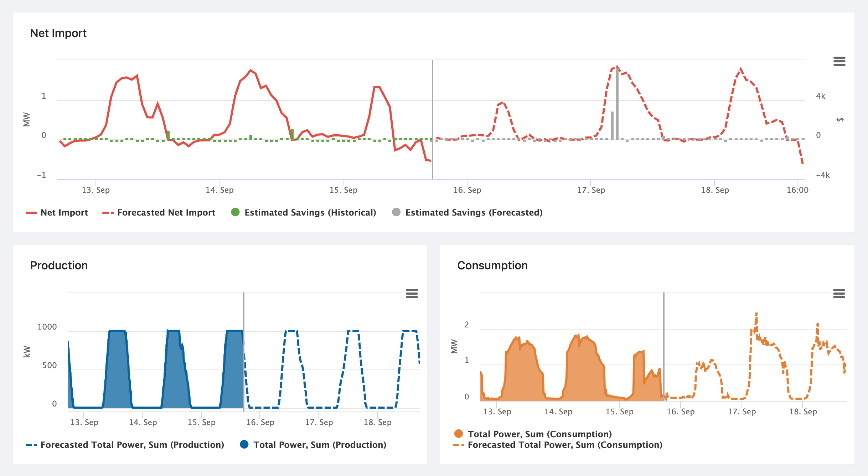Open the Consumption chart hamburger menu
The image size is (868, 476).
[x=839, y=294]
